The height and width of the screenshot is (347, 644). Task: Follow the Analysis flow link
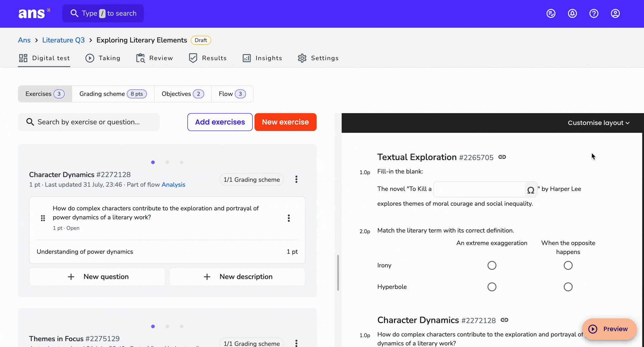(x=173, y=185)
